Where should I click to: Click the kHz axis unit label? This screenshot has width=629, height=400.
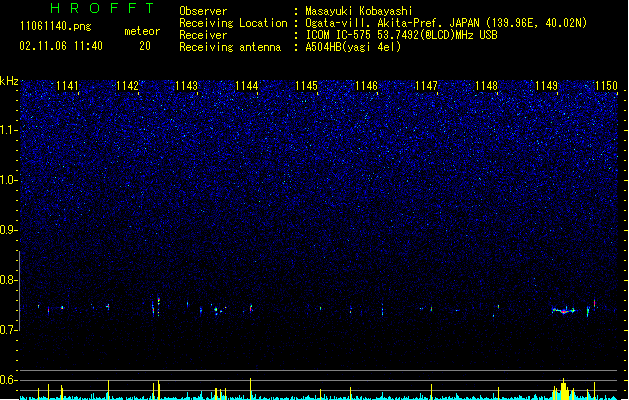pyautogui.click(x=9, y=81)
